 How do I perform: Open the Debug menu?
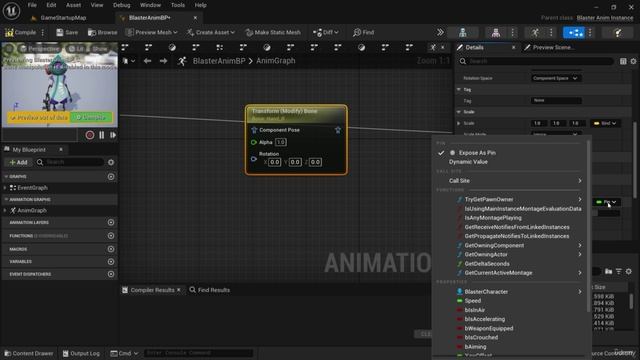point(121,5)
